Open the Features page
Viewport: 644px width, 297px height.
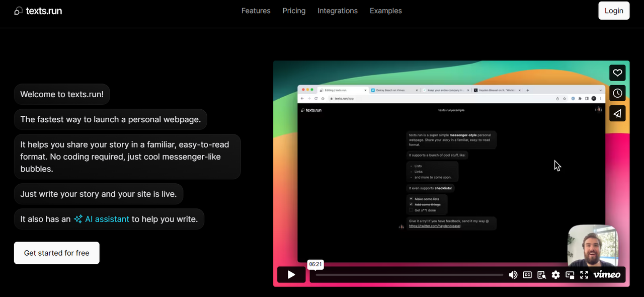[x=256, y=11]
